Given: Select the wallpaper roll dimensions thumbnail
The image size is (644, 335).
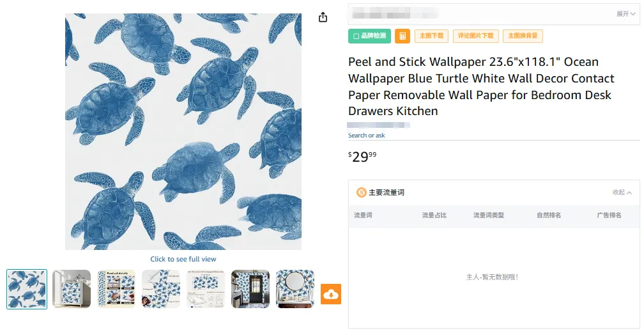Looking at the screenshot, I should [206, 289].
